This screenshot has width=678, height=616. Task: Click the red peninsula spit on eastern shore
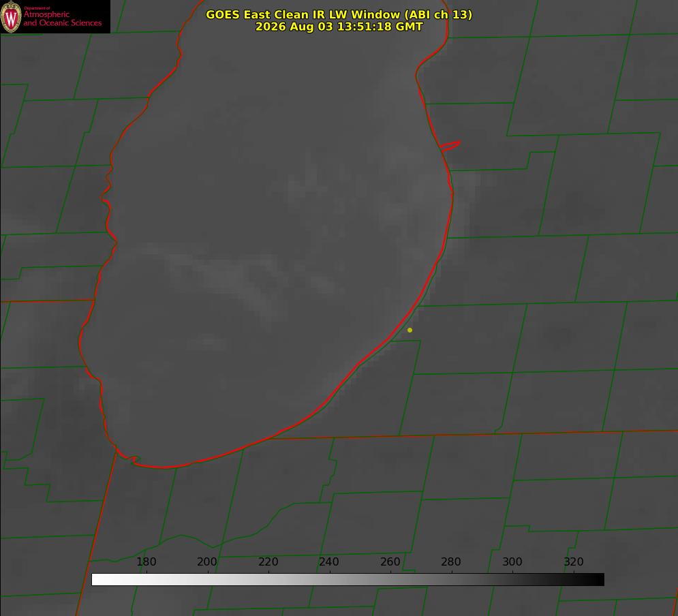pos(450,146)
